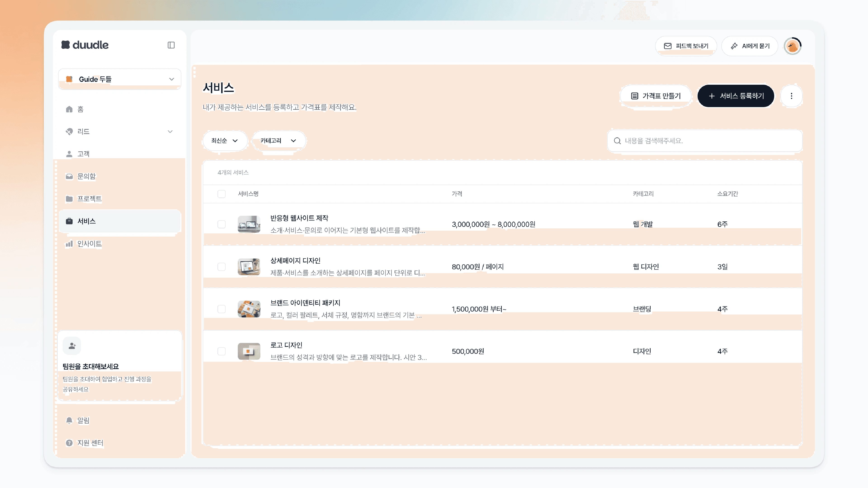Click the 인사이트 bar chart icon

[x=69, y=244]
